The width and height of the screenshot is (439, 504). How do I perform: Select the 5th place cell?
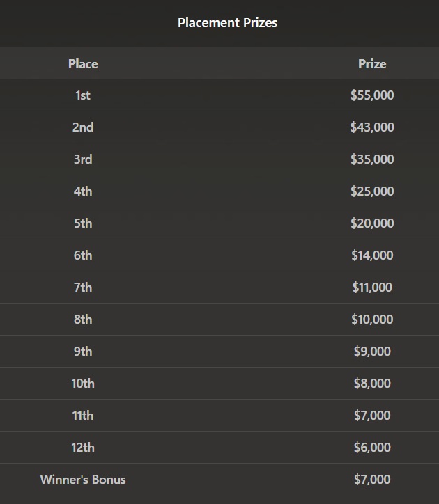(83, 223)
